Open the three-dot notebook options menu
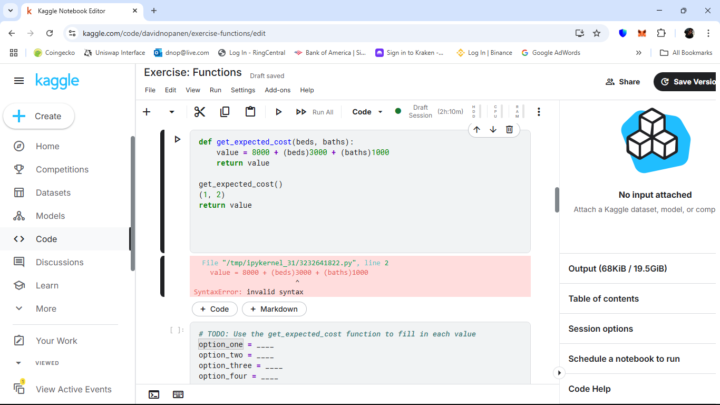 point(539,112)
